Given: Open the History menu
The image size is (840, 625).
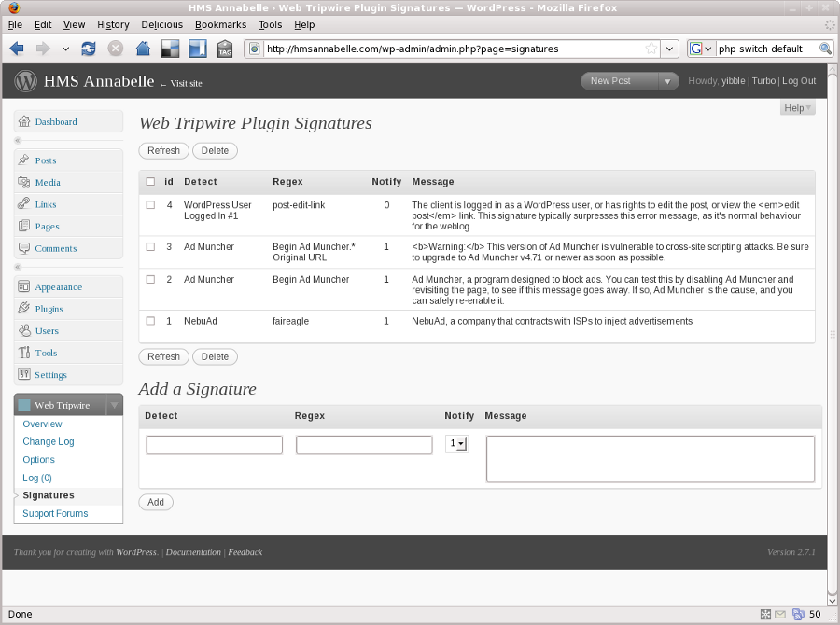Looking at the screenshot, I should [x=113, y=24].
